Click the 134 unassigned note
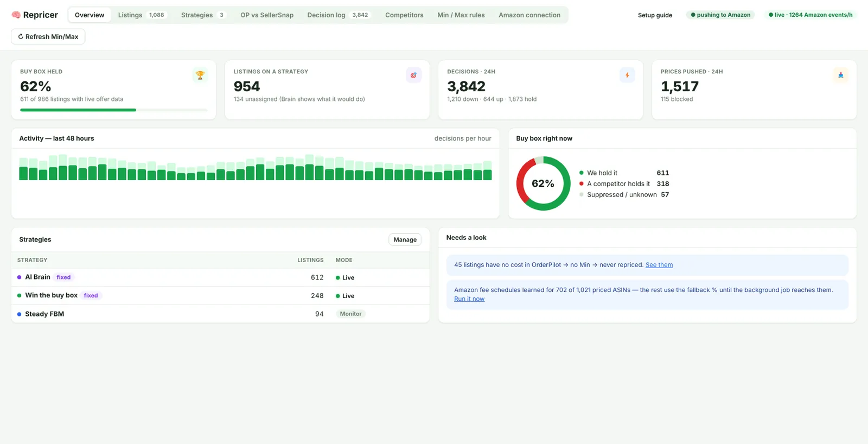868x444 pixels. click(299, 99)
